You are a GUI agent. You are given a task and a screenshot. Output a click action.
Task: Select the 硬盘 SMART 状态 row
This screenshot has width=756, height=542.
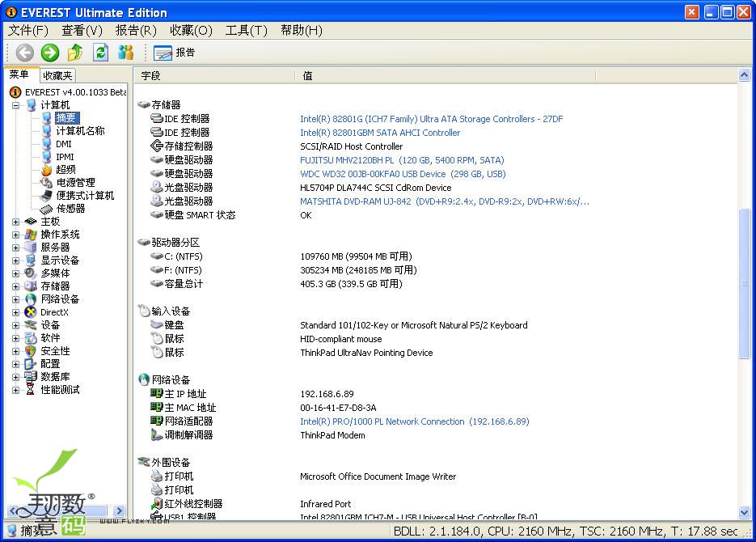[436, 215]
